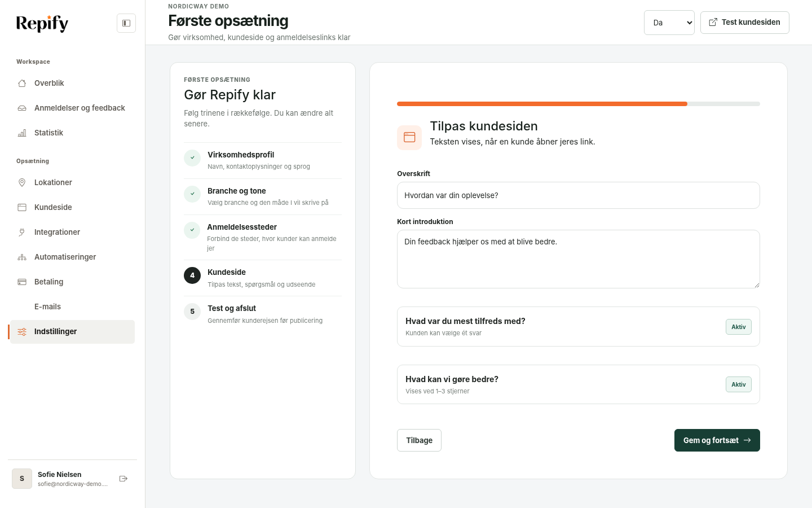812x508 pixels.
Task: Select Indstillinger in the sidebar
Action: pos(72,331)
